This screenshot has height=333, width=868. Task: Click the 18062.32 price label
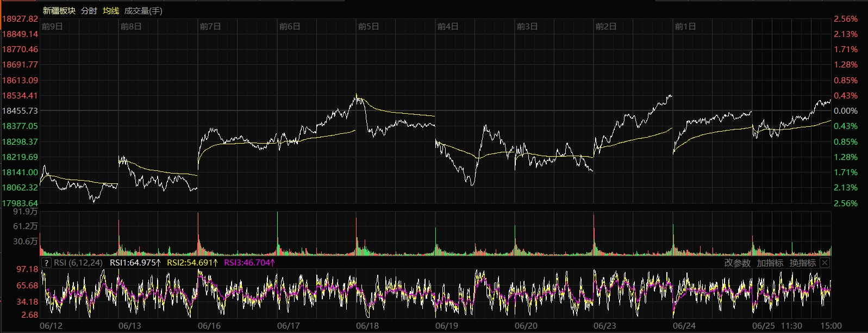coord(20,187)
